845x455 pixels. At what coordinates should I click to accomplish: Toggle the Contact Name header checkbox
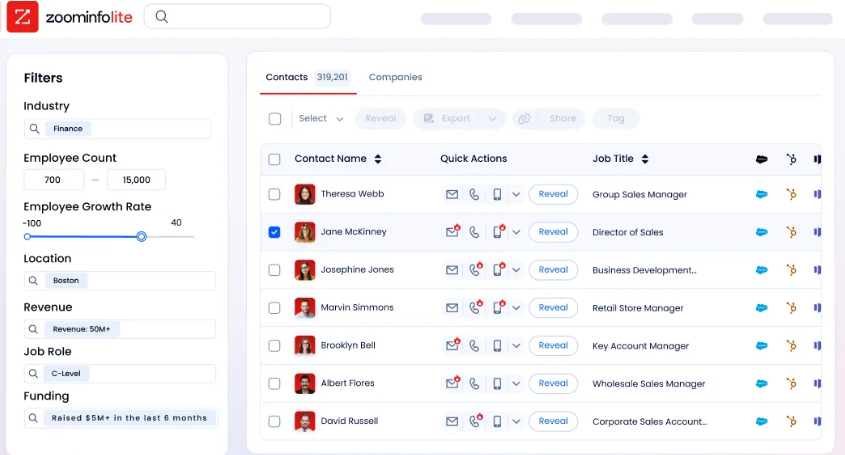tap(274, 159)
